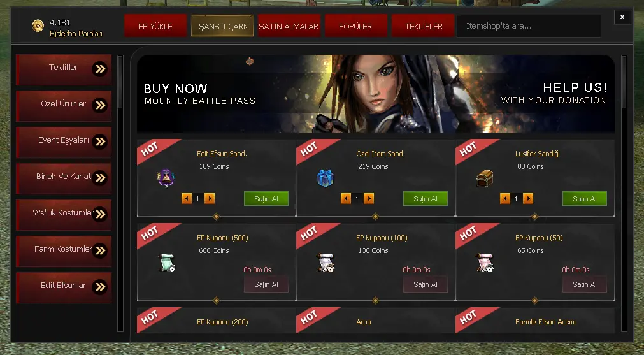Image resolution: width=644 pixels, height=355 pixels.
Task: Open the EP YÜKLE button
Action: pos(155,26)
